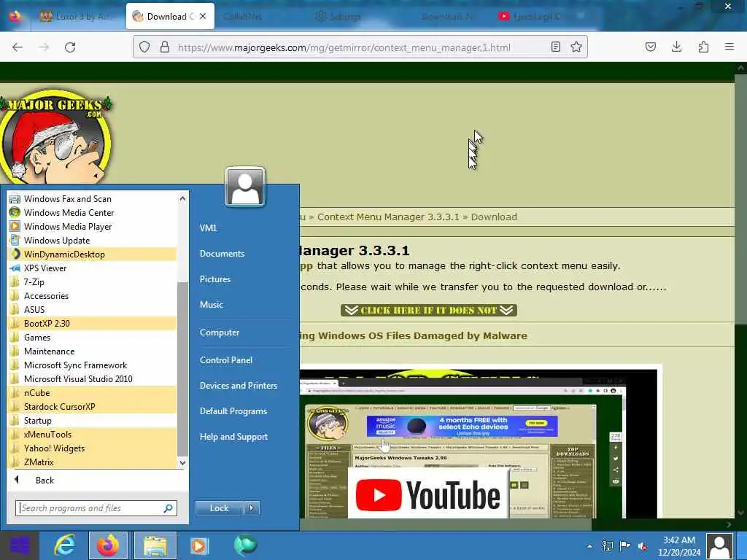Click network tray icon

(x=607, y=545)
